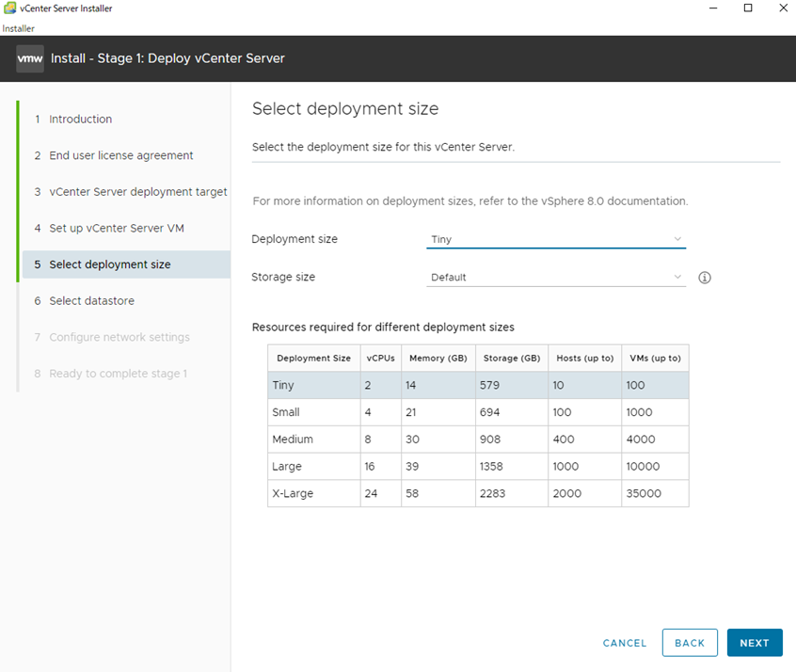Click the vmw logo in header
This screenshot has width=796, height=672.
pyautogui.click(x=30, y=58)
